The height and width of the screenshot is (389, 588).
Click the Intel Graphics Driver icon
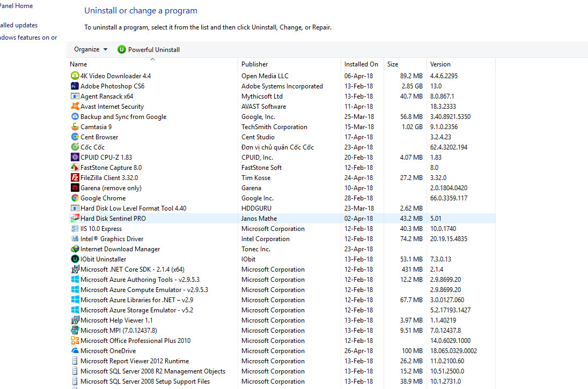pyautogui.click(x=75, y=238)
